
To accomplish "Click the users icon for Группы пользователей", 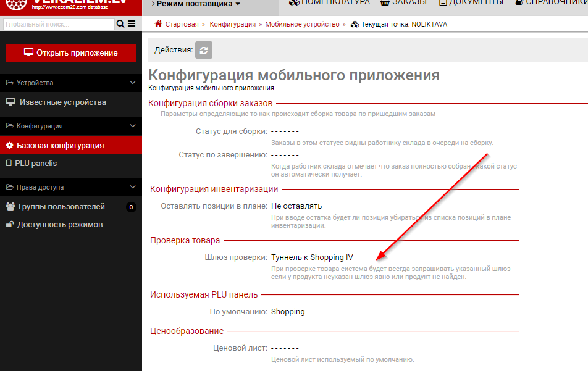I will [x=10, y=207].
